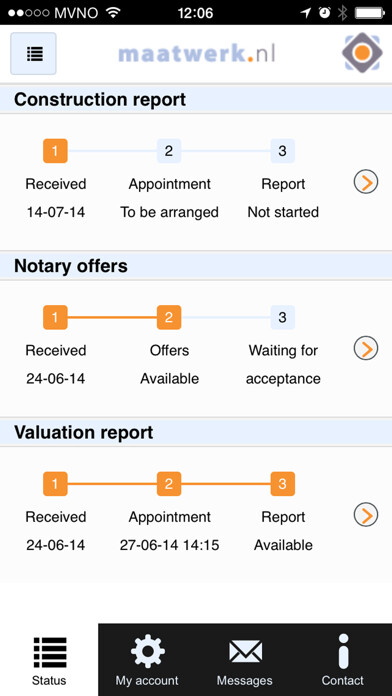Screen dimensions: 392x696
Task: Open Contact info tab
Action: click(x=343, y=660)
